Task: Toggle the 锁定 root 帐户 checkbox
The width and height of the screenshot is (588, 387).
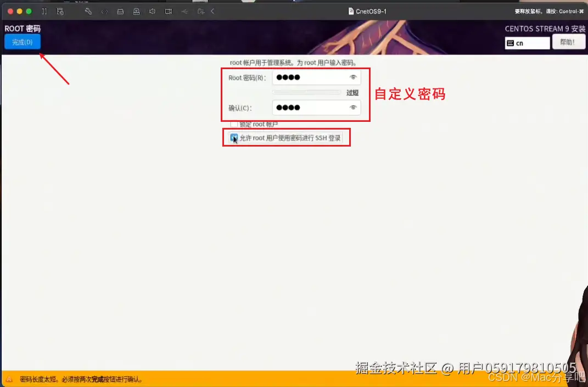Action: (234, 125)
